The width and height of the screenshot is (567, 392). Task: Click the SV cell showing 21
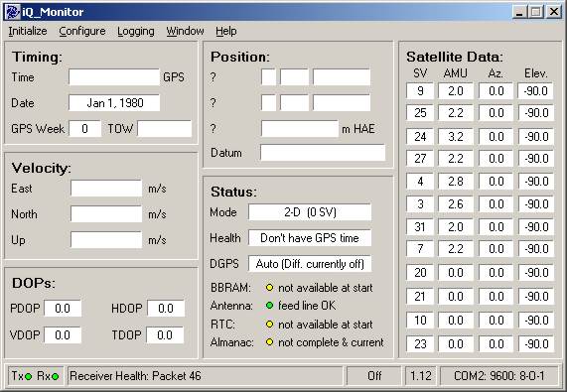point(420,297)
